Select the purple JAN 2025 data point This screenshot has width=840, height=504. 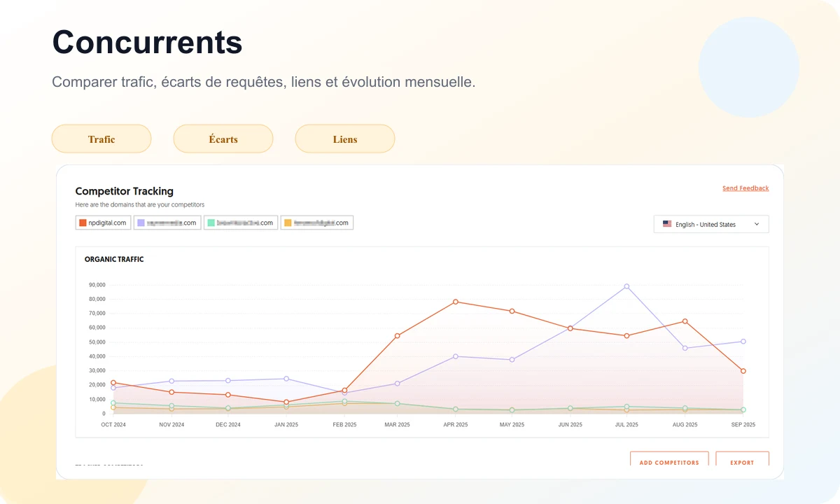[286, 379]
